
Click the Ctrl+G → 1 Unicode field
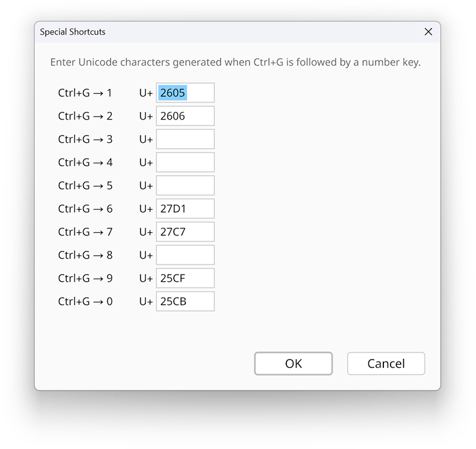pyautogui.click(x=185, y=93)
